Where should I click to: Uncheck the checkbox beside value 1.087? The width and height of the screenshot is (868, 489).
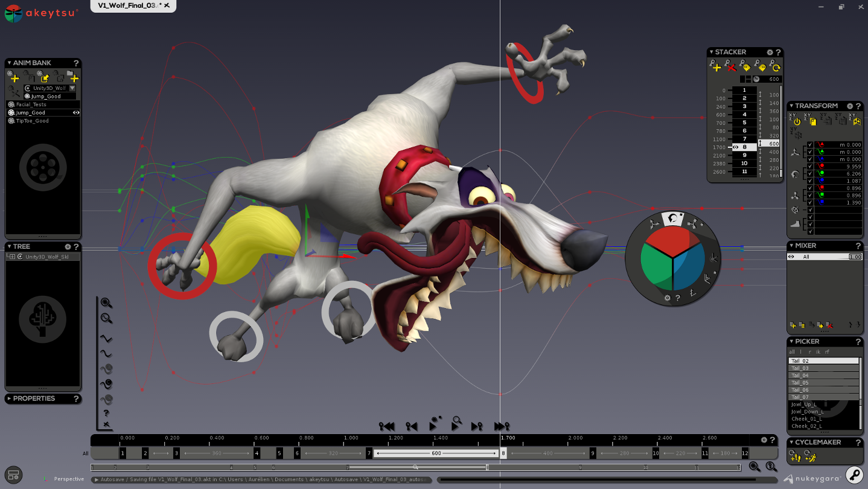point(810,181)
